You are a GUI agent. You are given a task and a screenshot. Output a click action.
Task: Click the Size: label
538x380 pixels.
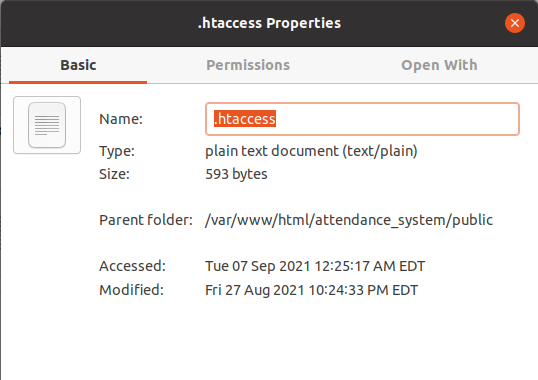tap(114, 174)
